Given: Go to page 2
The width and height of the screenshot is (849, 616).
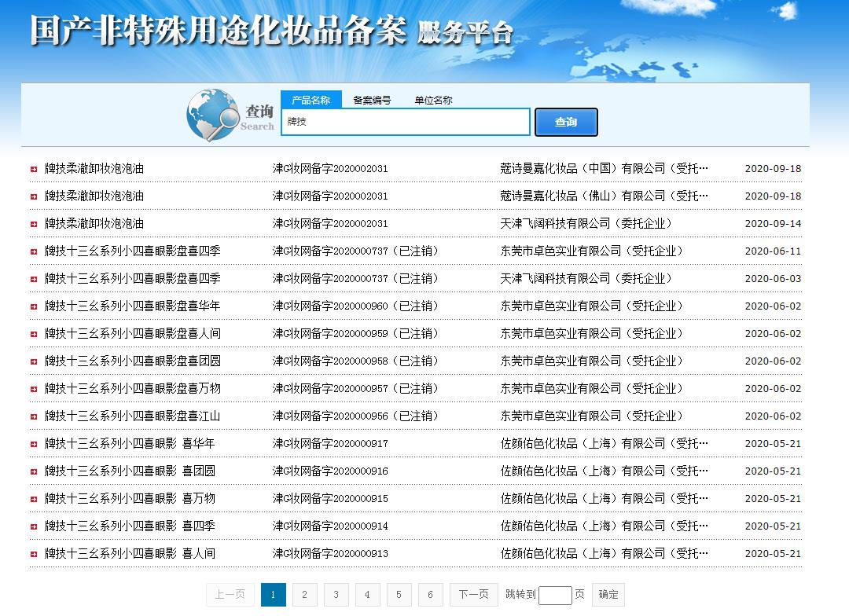Looking at the screenshot, I should [305, 594].
